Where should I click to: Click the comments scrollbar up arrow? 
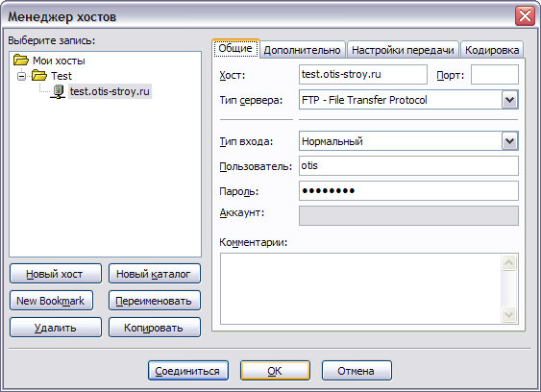click(509, 263)
